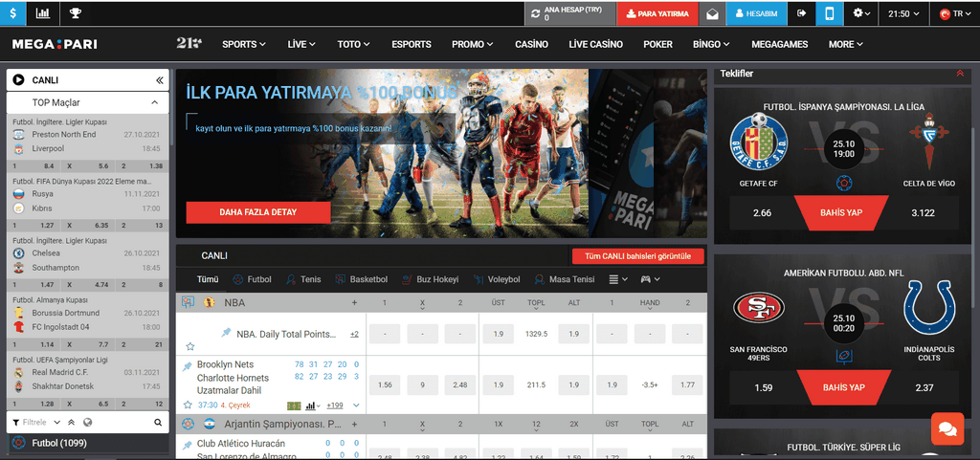The image size is (980, 460).
Task: Select the Buz Hokeyi sports tab
Action: pos(430,279)
